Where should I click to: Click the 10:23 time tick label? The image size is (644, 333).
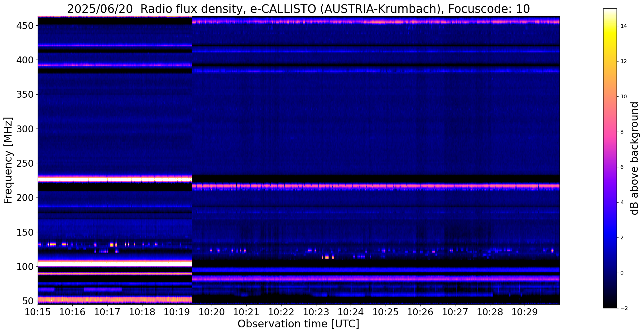[316, 312]
